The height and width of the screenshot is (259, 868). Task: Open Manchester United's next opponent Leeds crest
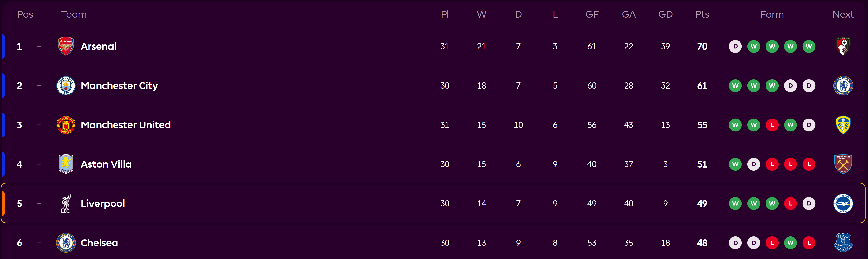pos(843,125)
